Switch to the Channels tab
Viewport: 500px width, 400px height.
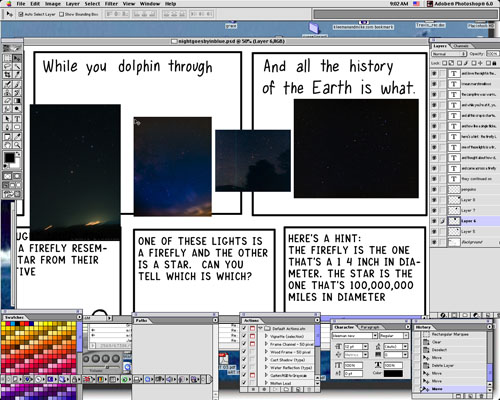pyautogui.click(x=461, y=46)
